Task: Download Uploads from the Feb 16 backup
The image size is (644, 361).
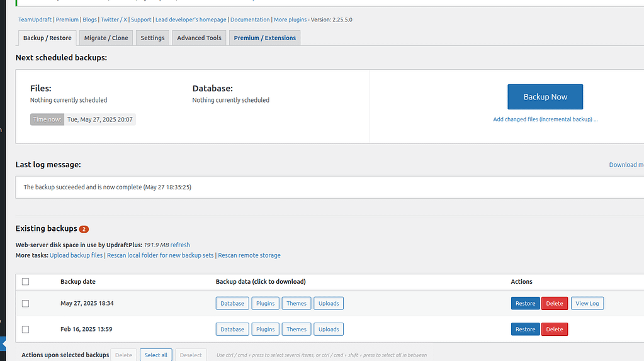Action: click(328, 329)
